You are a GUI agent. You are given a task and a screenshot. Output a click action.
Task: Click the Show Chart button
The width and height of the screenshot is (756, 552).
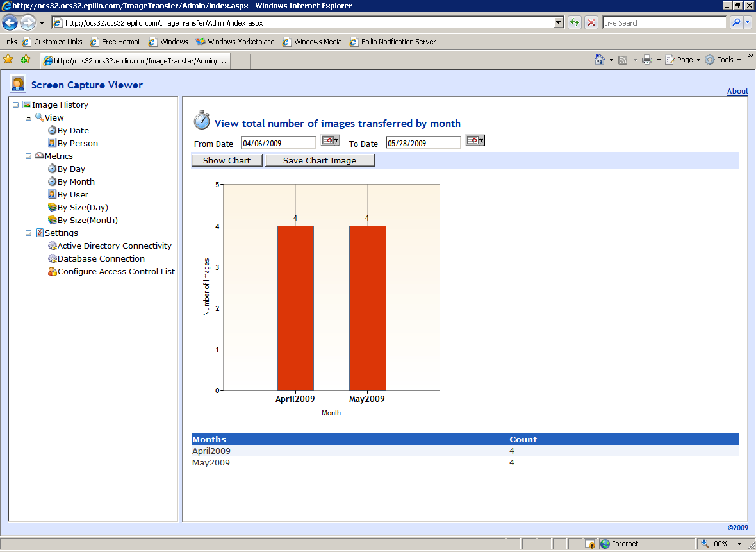coord(227,161)
